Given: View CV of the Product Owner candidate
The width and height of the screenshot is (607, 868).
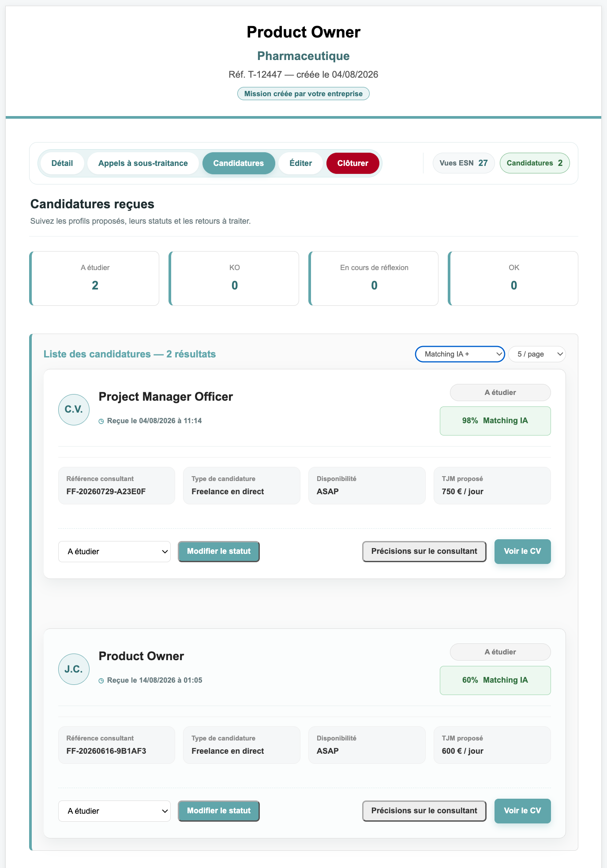Looking at the screenshot, I should click(523, 811).
